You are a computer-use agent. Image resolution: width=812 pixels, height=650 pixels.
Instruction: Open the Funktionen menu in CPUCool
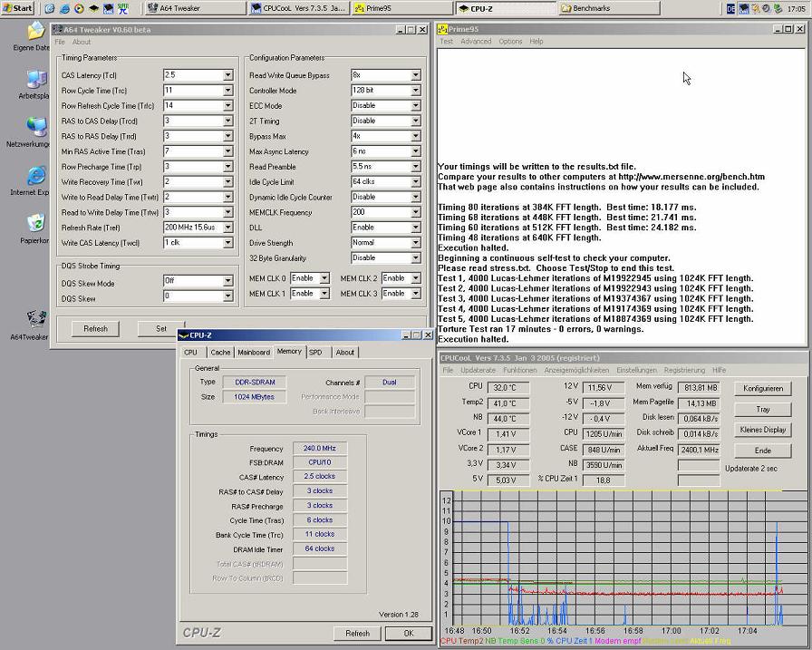(x=520, y=370)
